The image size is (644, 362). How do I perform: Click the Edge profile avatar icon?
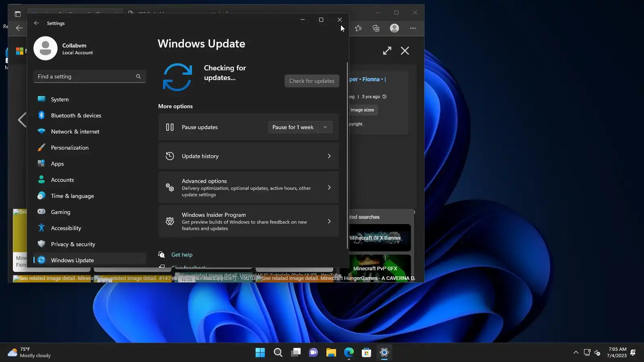pos(394,28)
